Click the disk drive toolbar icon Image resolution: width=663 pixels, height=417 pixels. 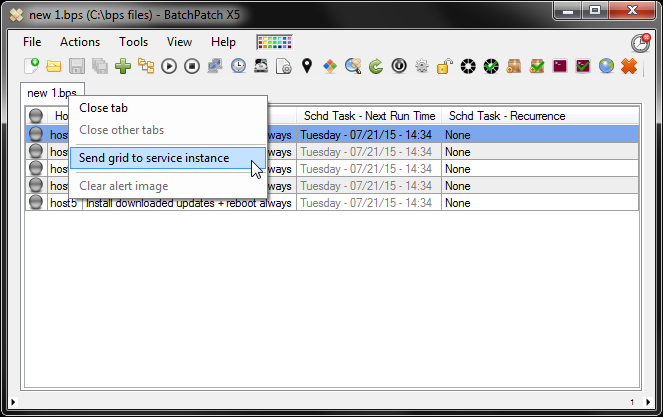point(261,66)
